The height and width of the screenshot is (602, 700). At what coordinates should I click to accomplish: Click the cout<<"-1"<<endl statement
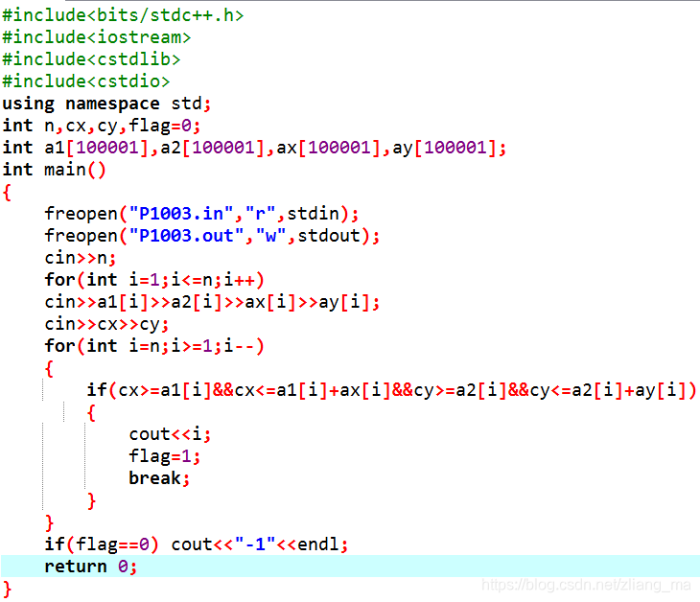[x=259, y=544]
